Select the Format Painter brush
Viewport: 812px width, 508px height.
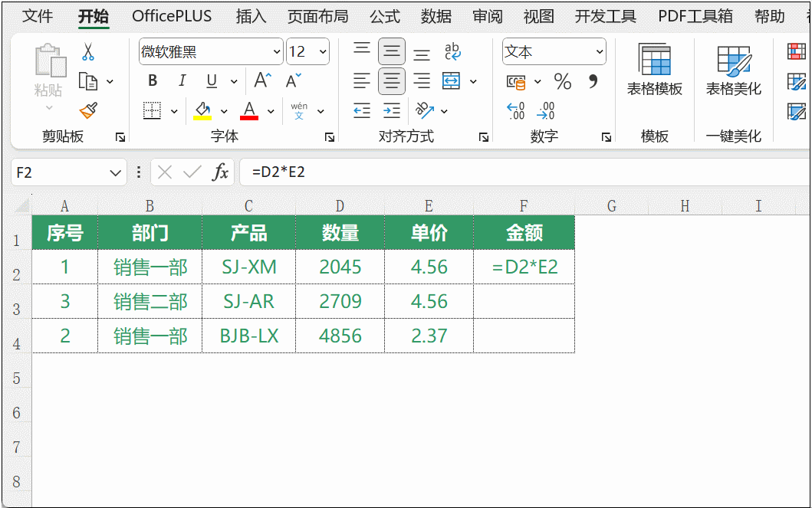[x=88, y=110]
